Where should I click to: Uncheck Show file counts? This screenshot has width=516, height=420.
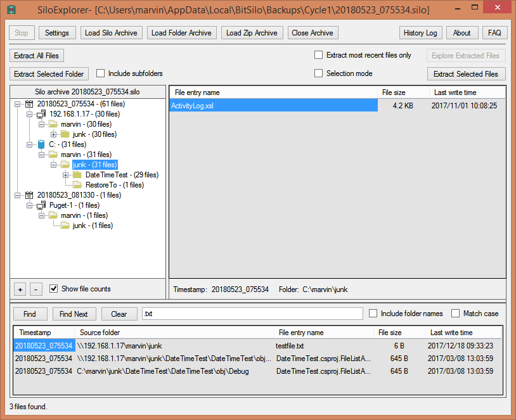tap(53, 289)
